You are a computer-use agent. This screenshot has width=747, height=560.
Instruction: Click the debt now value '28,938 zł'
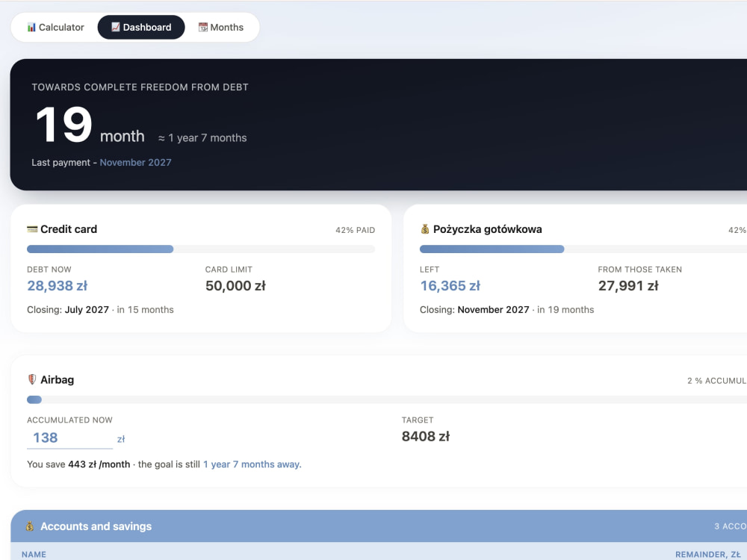coord(58,286)
